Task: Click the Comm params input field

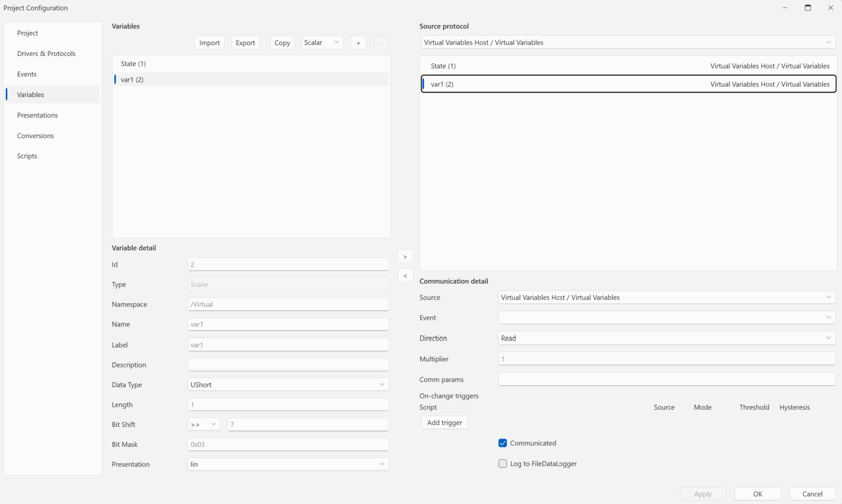Action: click(667, 379)
